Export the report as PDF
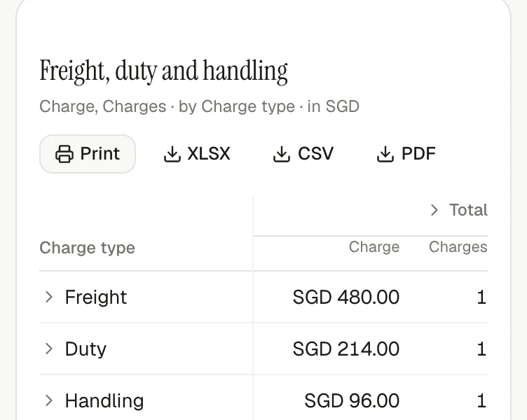The image size is (527, 420). (406, 154)
